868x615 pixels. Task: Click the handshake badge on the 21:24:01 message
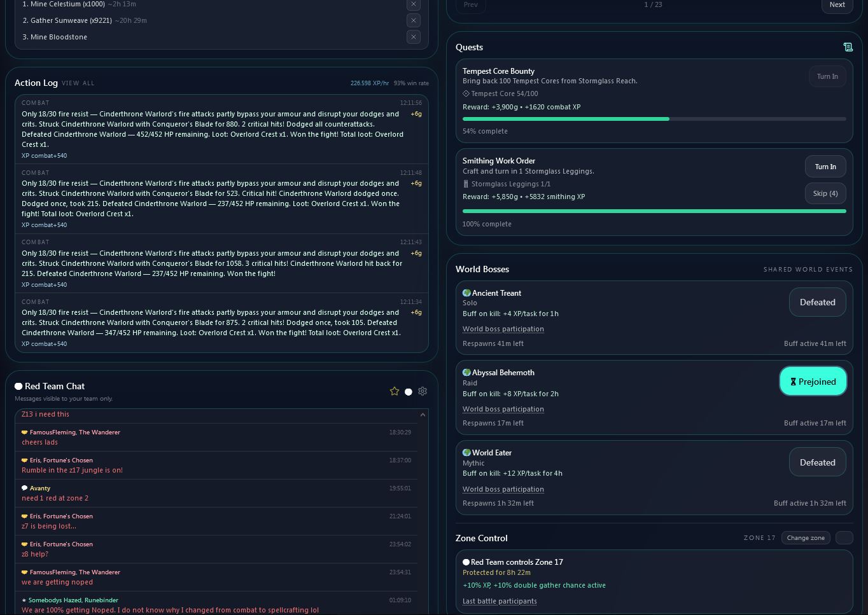25,516
